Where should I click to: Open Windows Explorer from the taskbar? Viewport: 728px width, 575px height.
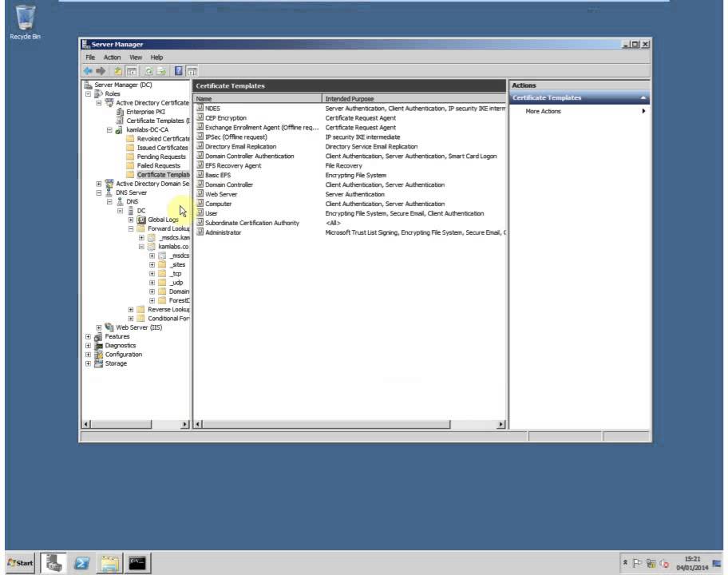109,563
